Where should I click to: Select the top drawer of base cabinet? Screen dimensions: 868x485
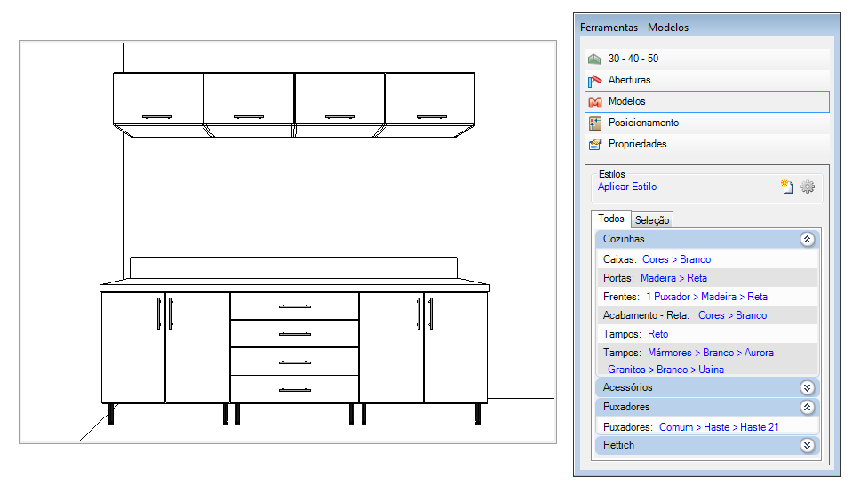click(x=294, y=306)
